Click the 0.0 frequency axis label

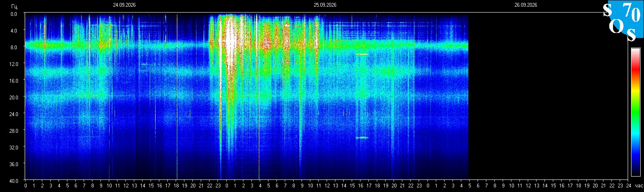tap(13, 14)
